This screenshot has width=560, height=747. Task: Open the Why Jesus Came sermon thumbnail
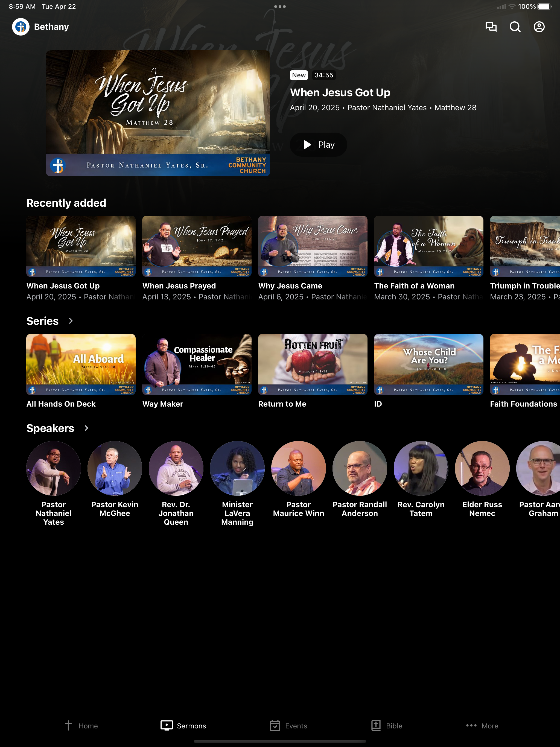(x=313, y=246)
